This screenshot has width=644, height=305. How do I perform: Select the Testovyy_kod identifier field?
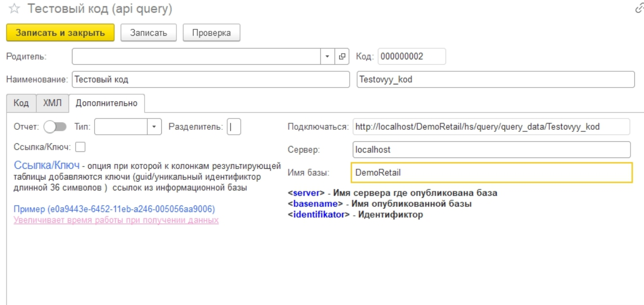click(x=495, y=79)
